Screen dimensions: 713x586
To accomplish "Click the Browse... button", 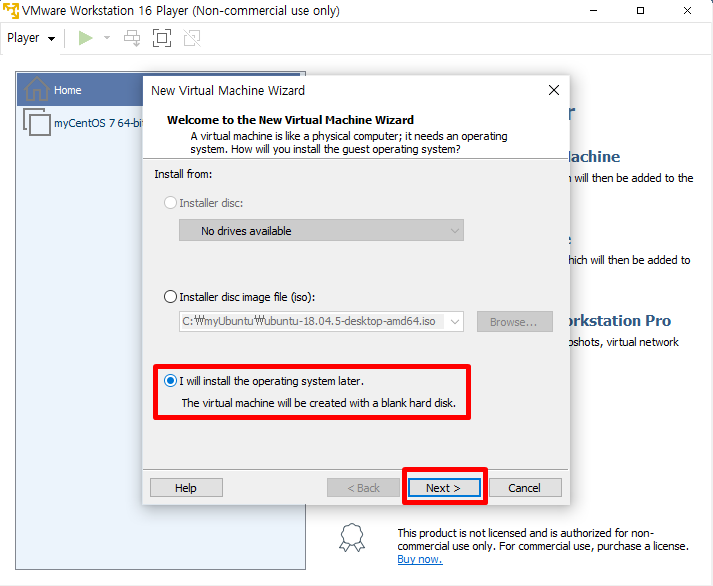I will tap(514, 322).
